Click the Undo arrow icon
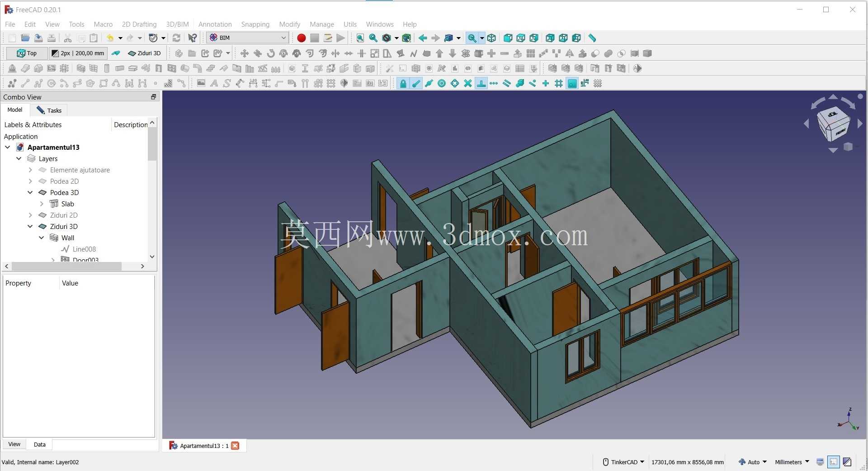The width and height of the screenshot is (868, 471). point(110,38)
